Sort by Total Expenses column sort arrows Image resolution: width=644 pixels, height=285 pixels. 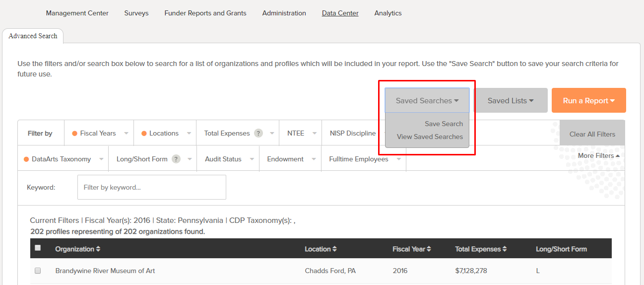pyautogui.click(x=505, y=249)
